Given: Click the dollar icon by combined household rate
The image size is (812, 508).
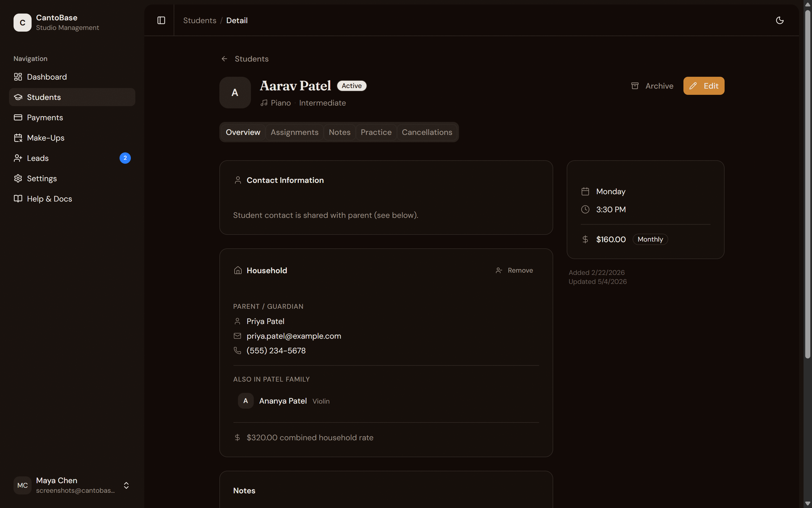Looking at the screenshot, I should (237, 437).
